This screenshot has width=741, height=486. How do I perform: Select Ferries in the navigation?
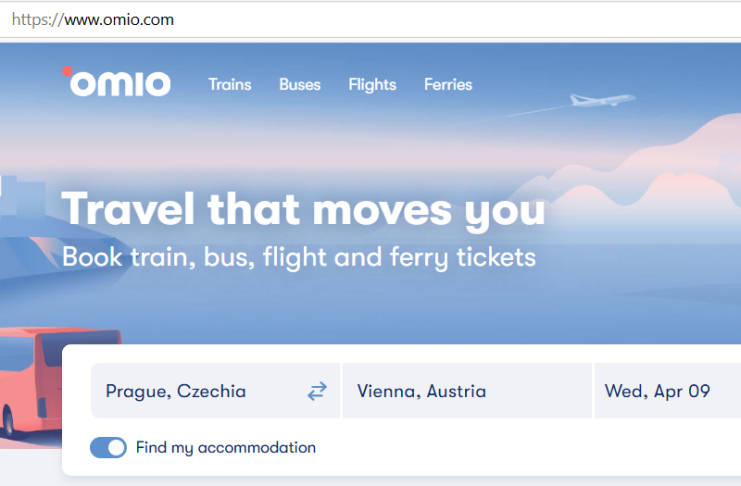click(448, 85)
